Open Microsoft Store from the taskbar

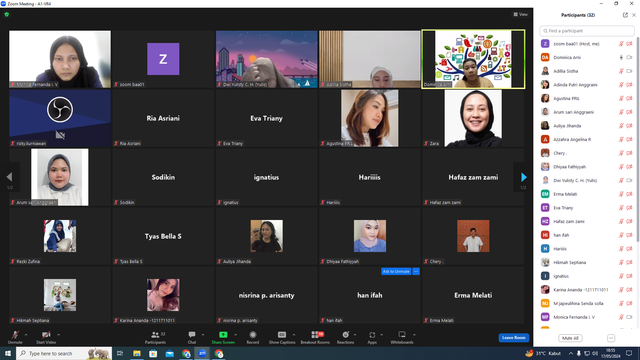click(153, 353)
